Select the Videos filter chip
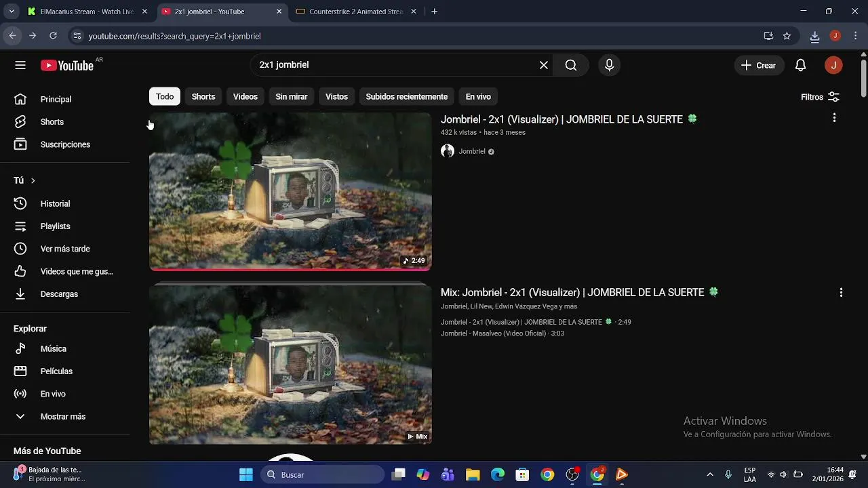This screenshot has height=488, width=868. tap(245, 96)
